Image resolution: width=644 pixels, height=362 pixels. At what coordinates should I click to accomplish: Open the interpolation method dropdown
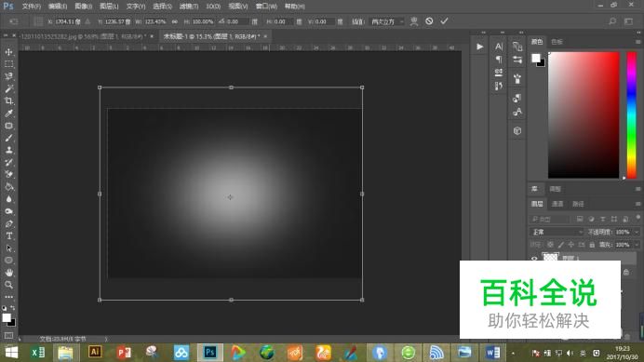[386, 21]
